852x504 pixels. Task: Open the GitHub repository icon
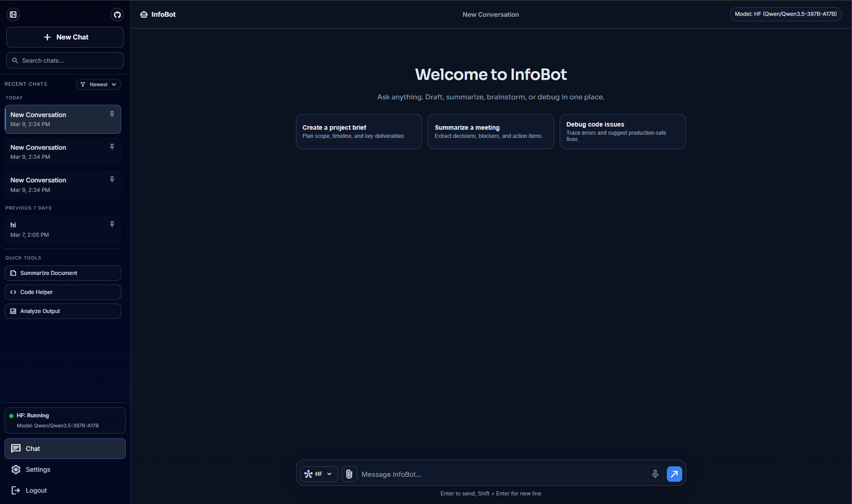point(117,14)
